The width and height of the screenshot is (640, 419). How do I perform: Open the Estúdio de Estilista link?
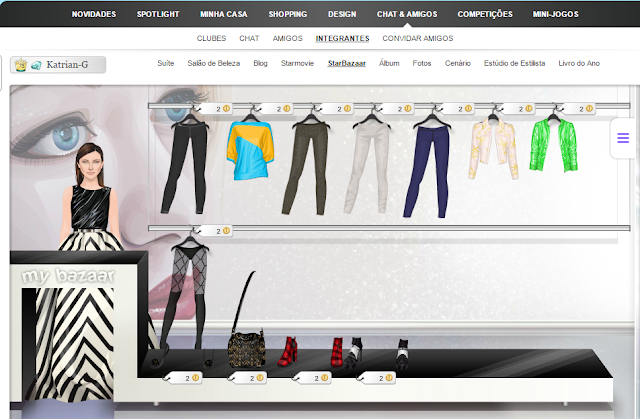pyautogui.click(x=515, y=63)
